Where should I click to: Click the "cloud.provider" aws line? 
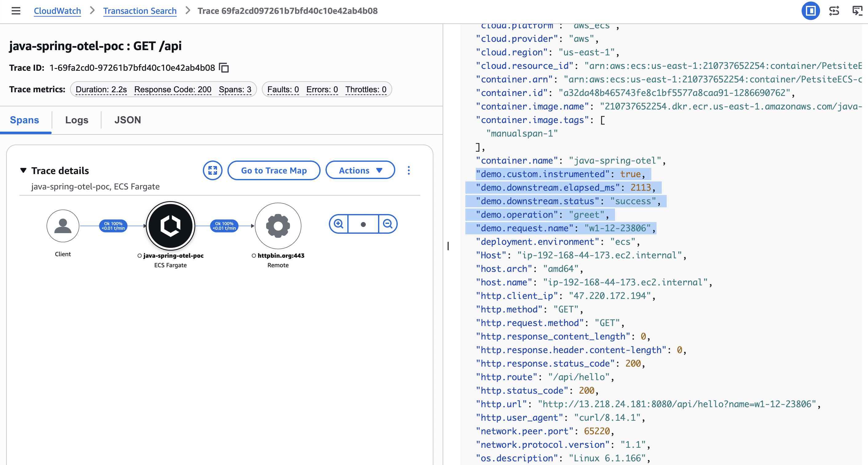point(537,39)
